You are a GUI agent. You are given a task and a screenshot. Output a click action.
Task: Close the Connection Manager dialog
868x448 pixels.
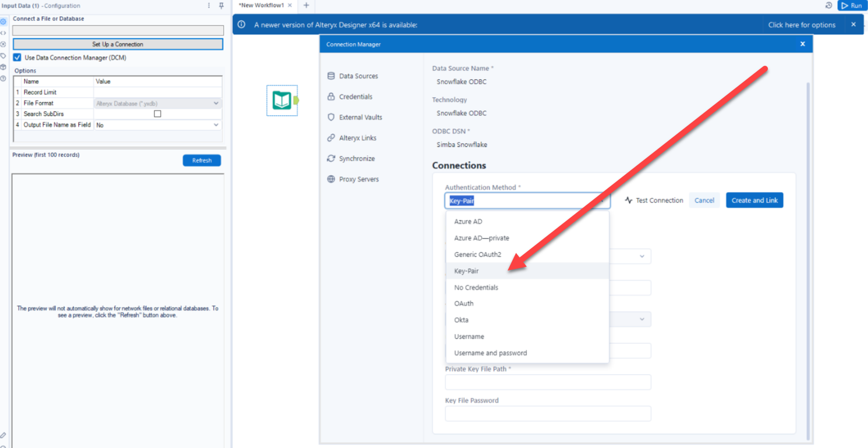coord(803,44)
